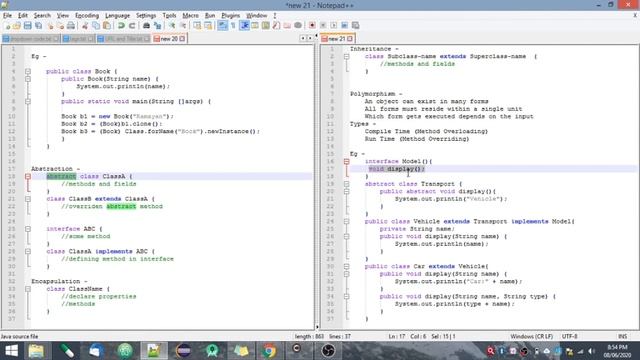
Task: Click the Zoom Out toolbar icon
Action: [x=183, y=26]
